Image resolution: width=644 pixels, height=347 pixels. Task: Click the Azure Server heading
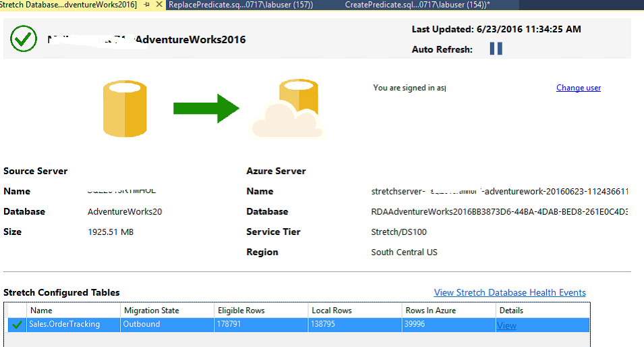pos(276,171)
